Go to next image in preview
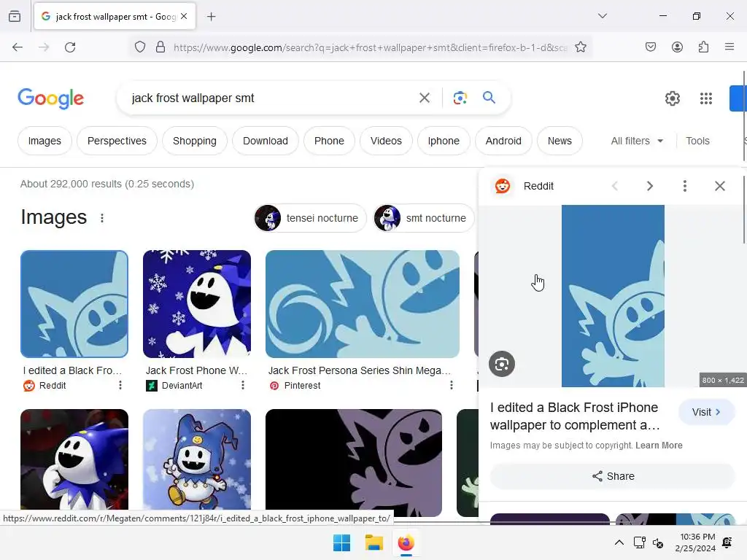The height and width of the screenshot is (560, 747). tap(650, 186)
